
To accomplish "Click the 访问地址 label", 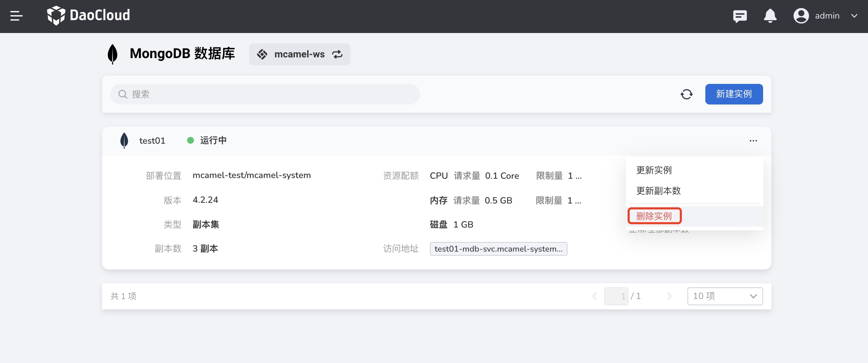I will (x=401, y=249).
